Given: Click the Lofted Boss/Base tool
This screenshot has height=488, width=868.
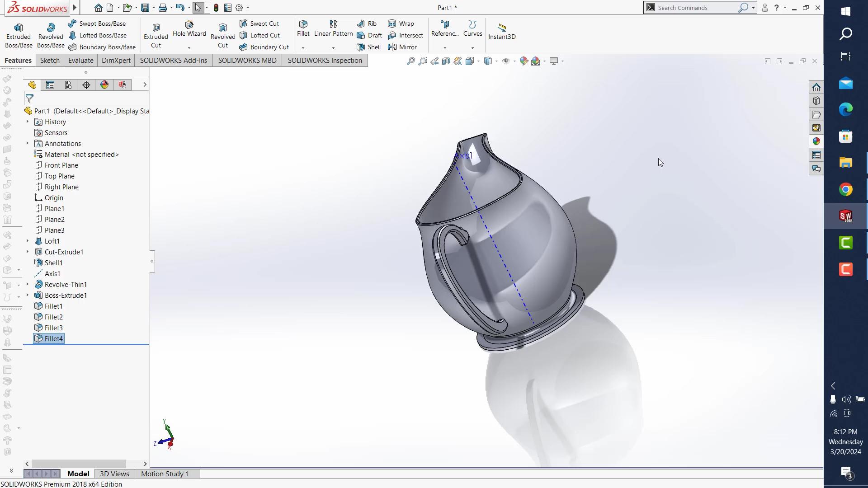Looking at the screenshot, I should click(x=98, y=35).
